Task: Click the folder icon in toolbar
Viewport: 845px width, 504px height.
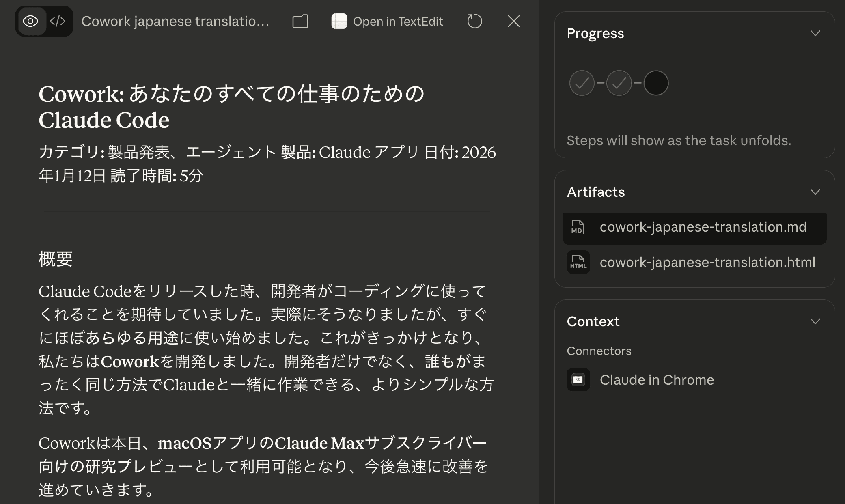Action: 300,21
